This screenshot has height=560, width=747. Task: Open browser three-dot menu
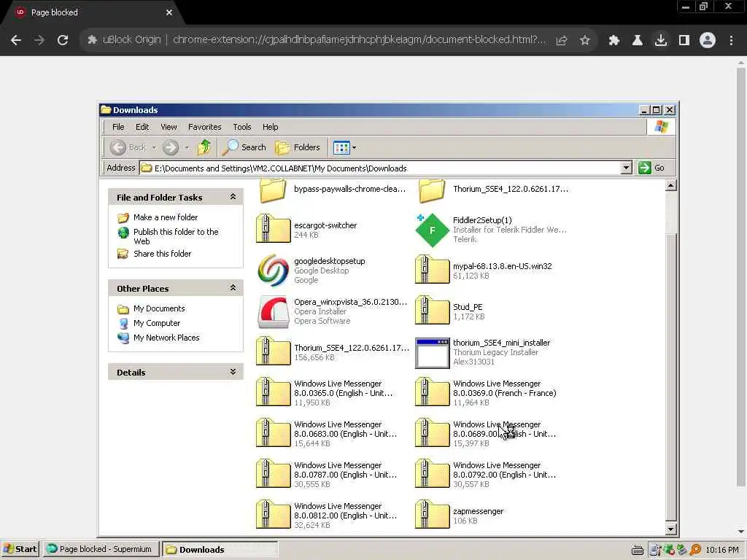coord(731,40)
